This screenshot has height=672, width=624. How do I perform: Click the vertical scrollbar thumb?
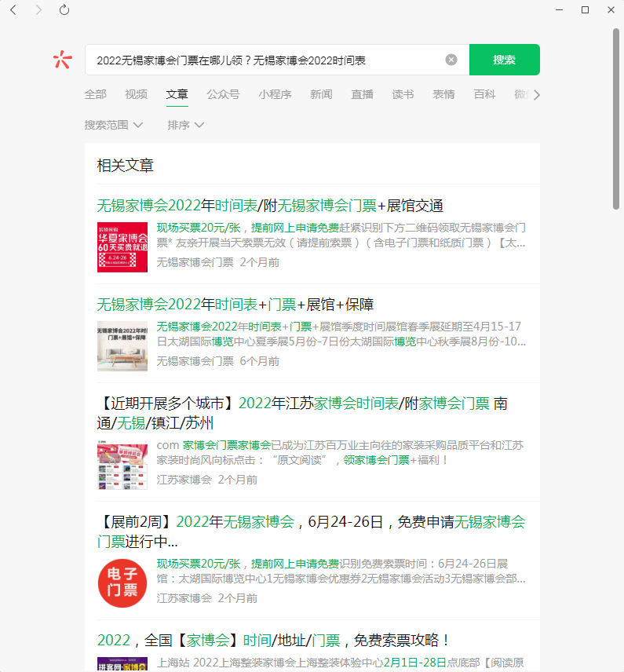pos(616,119)
